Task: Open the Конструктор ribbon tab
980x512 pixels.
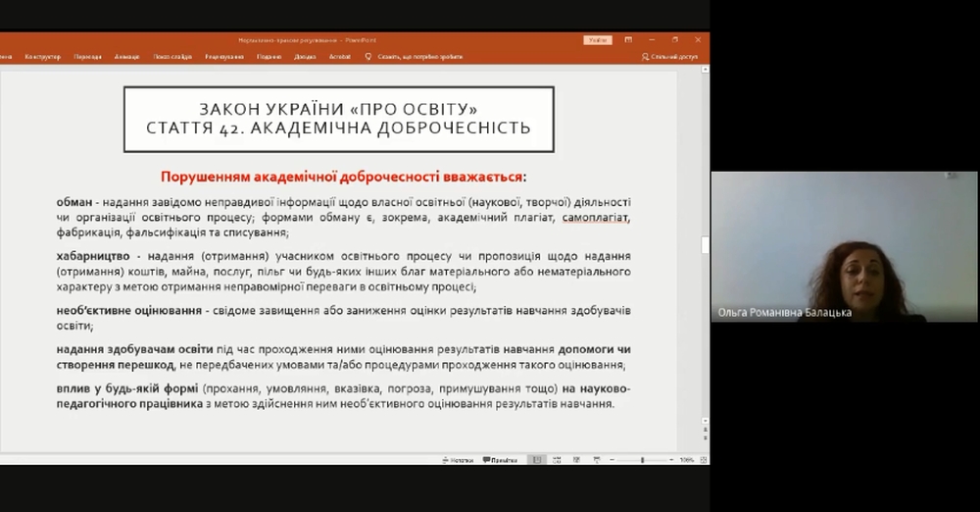Action: pos(42,57)
